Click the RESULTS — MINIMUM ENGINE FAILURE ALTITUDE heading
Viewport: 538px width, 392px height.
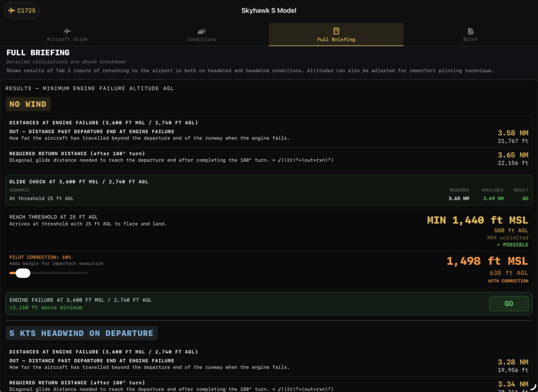point(89,88)
